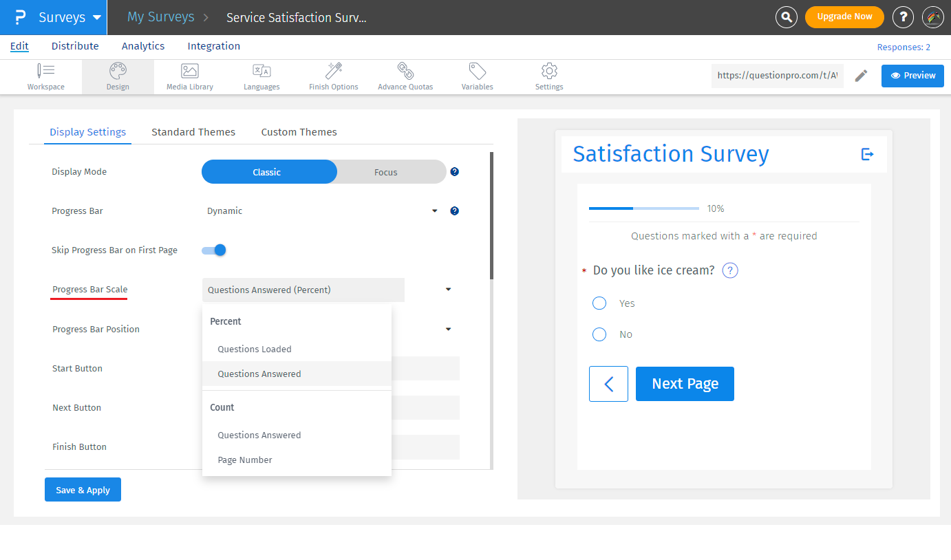Click the Upgrade Now button

844,17
